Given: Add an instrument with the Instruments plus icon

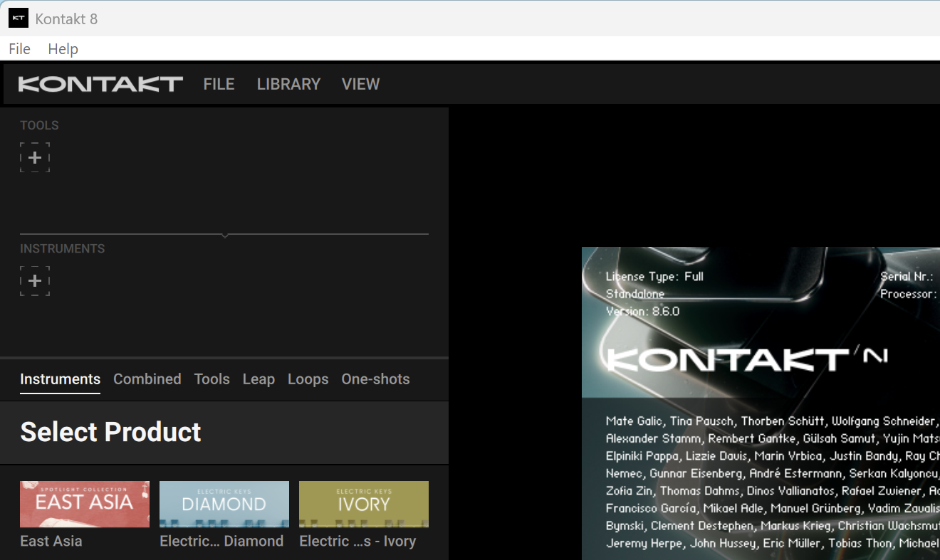Looking at the screenshot, I should 35,281.
